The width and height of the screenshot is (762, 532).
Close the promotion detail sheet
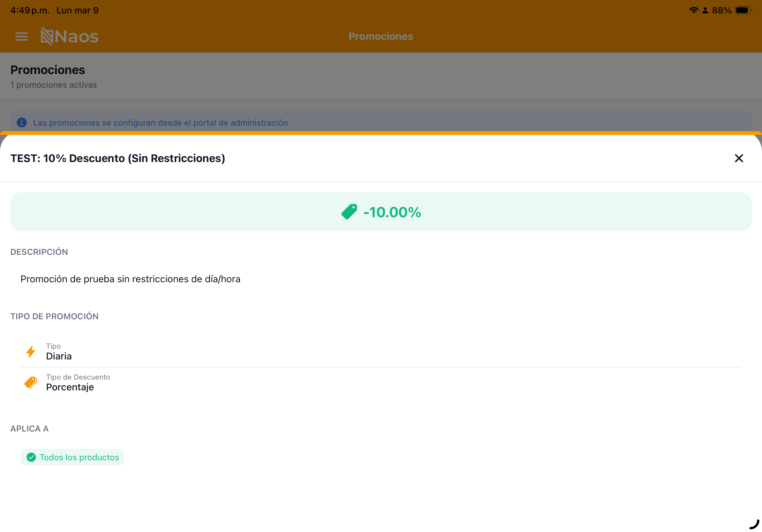click(738, 158)
